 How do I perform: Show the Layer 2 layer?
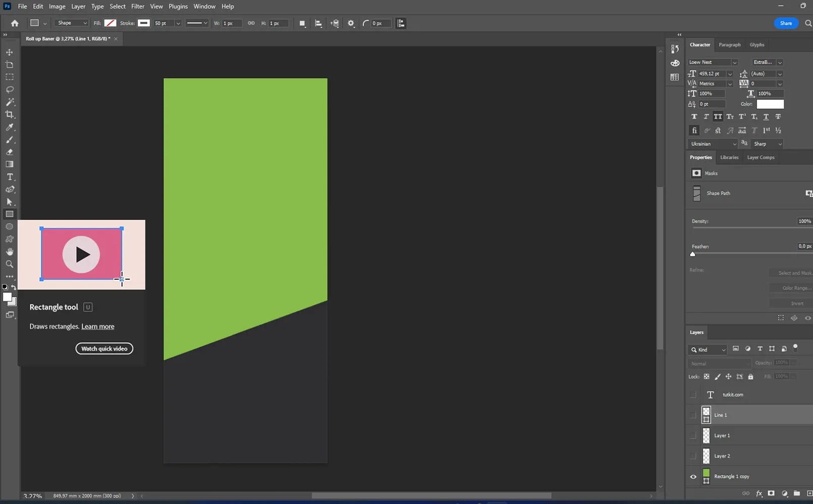point(693,456)
